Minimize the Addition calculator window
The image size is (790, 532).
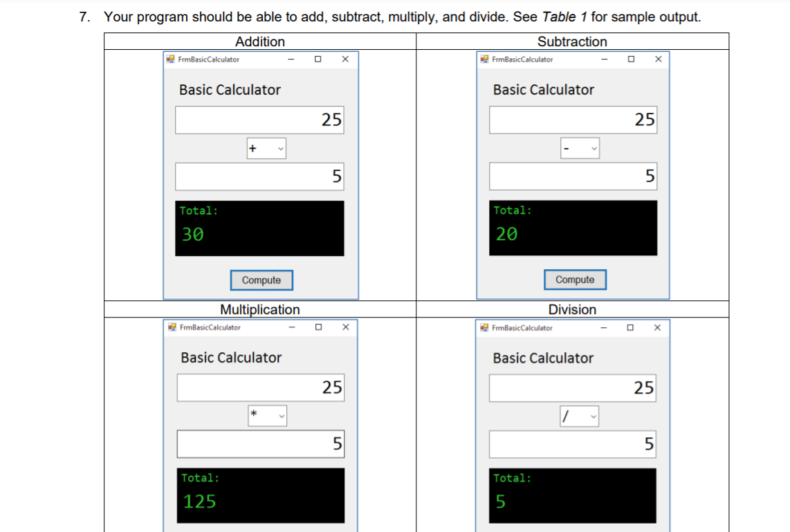pyautogui.click(x=291, y=59)
